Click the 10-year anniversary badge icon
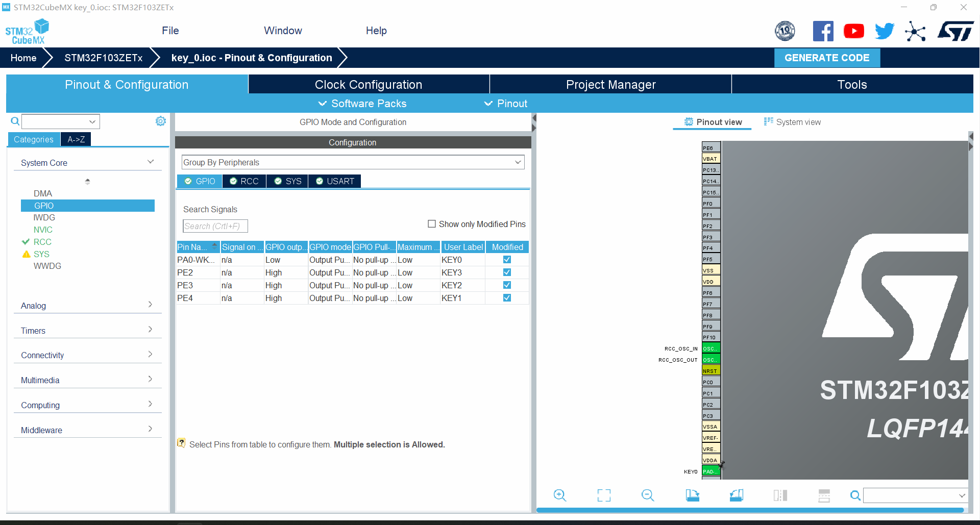980x525 pixels. click(x=785, y=31)
